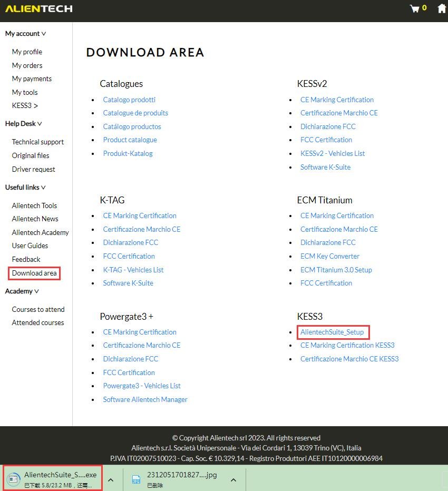The width and height of the screenshot is (448, 491).
Task: Open KESS3 submenu in sidebar
Action: [24, 105]
